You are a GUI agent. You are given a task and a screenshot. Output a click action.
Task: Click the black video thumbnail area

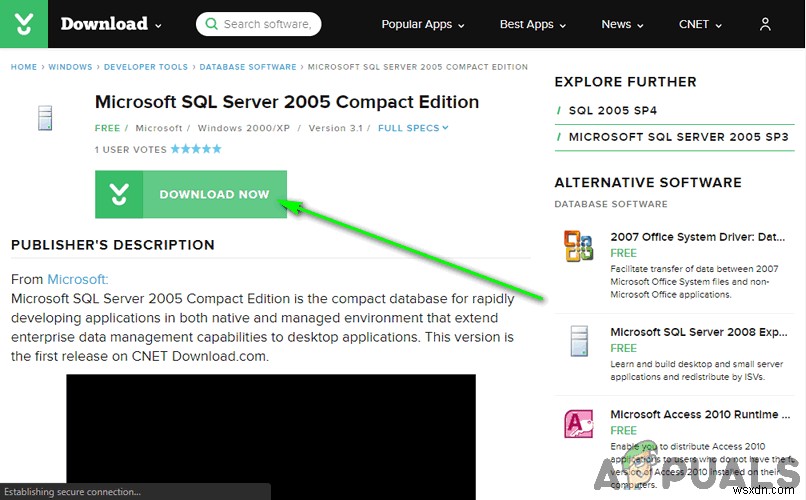(271, 430)
